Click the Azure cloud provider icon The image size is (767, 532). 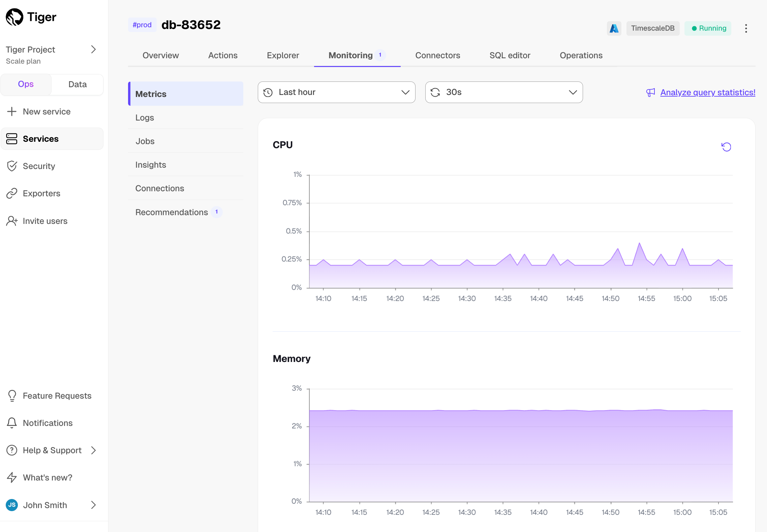click(x=614, y=28)
